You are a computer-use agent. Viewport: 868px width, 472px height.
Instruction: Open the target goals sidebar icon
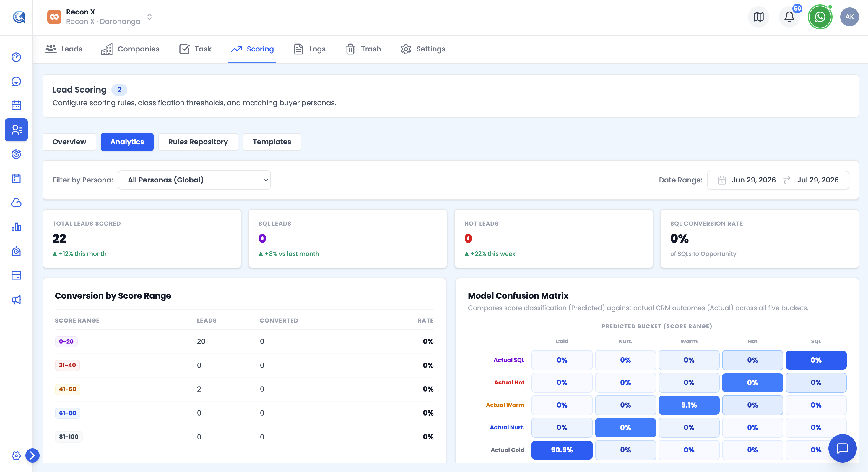click(x=16, y=154)
